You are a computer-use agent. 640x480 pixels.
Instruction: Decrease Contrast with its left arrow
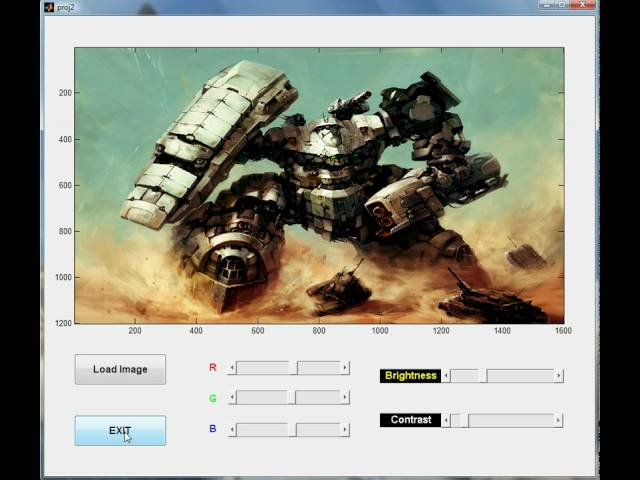pos(446,420)
